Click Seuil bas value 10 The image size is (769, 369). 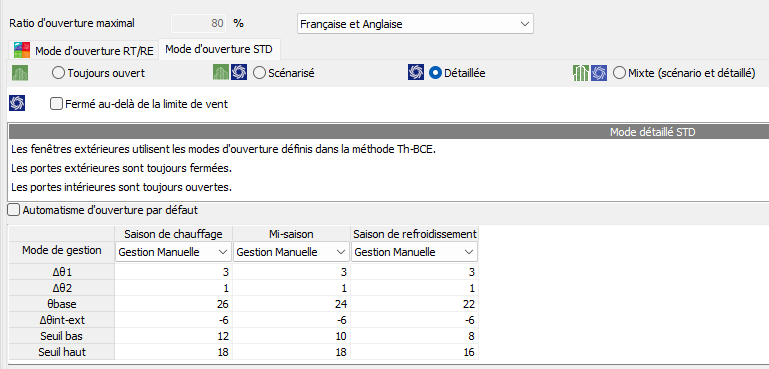coord(291,336)
